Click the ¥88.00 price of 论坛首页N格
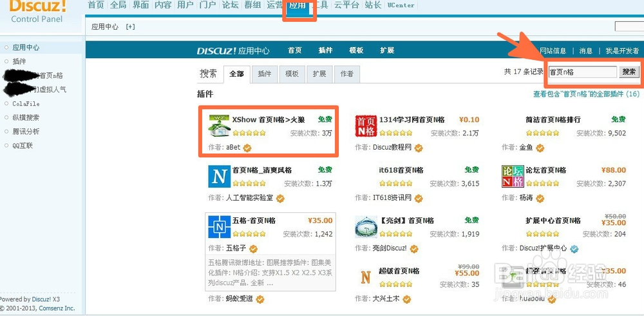This screenshot has height=316, width=644. tap(614, 170)
